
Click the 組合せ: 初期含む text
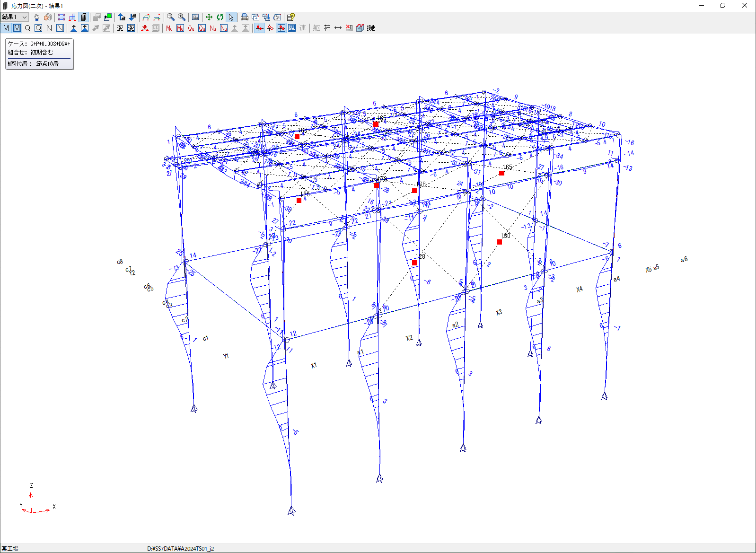pos(30,53)
